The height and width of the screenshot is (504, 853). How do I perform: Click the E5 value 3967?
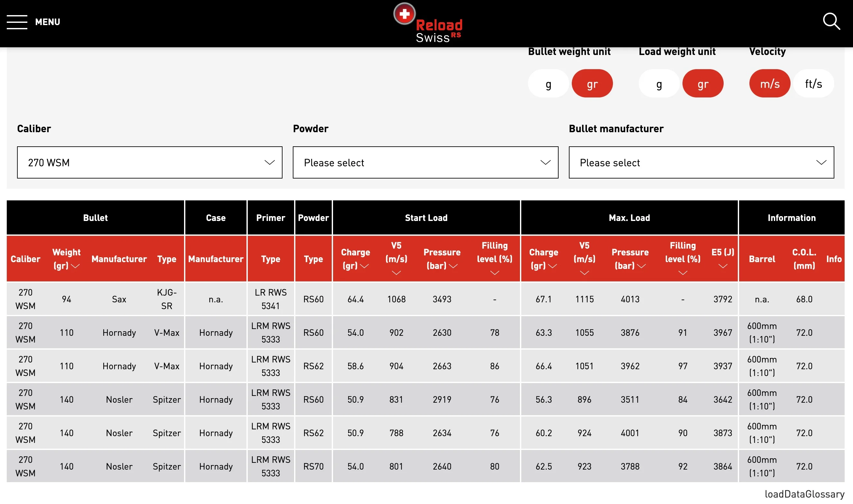click(x=723, y=333)
